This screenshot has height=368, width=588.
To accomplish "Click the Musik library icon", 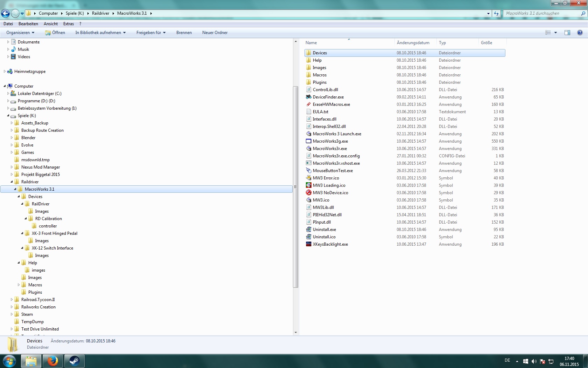I will 13,49.
